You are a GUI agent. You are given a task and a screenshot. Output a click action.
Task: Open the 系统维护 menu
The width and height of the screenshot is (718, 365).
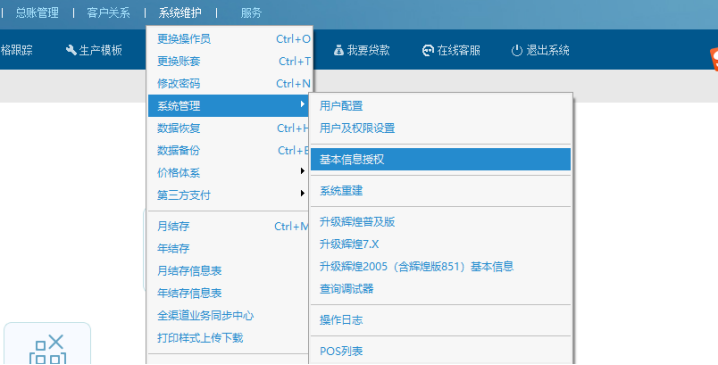tap(180, 13)
